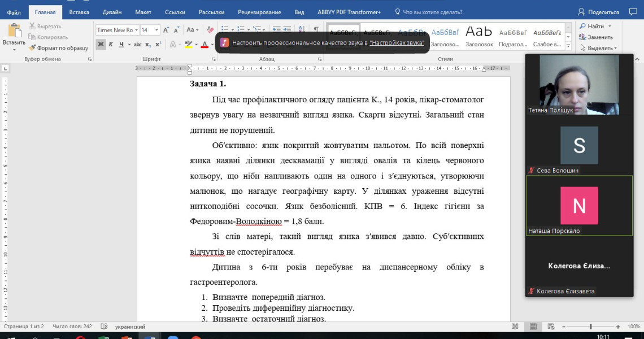Screen dimensions: 644x339
Task: Open the Вставка ribbon tab
Action: point(79,12)
